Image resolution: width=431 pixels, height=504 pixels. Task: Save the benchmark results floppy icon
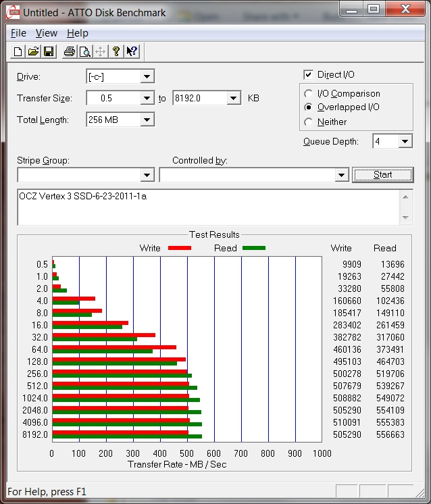click(49, 51)
